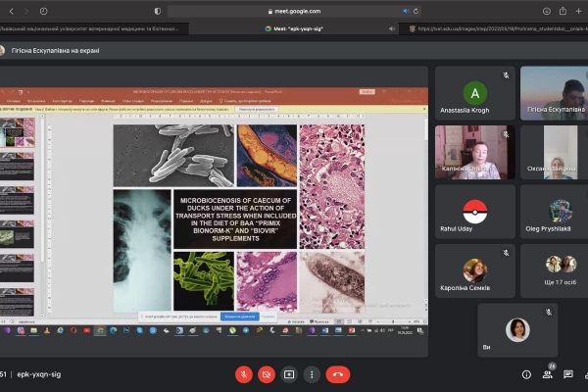The height and width of the screenshot is (392, 588).
Task: Click YouTube icon in shared Windows taskbar
Action: coord(87,330)
